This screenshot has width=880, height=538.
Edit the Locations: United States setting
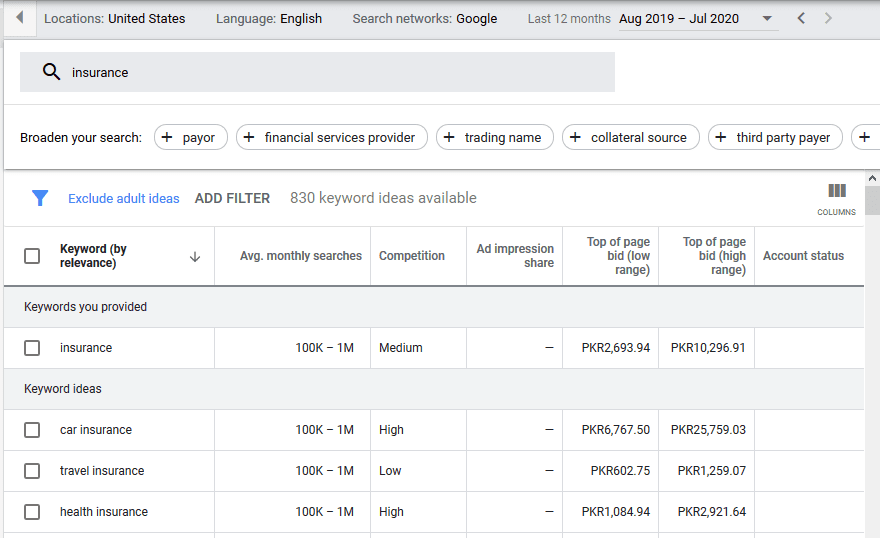click(x=114, y=19)
